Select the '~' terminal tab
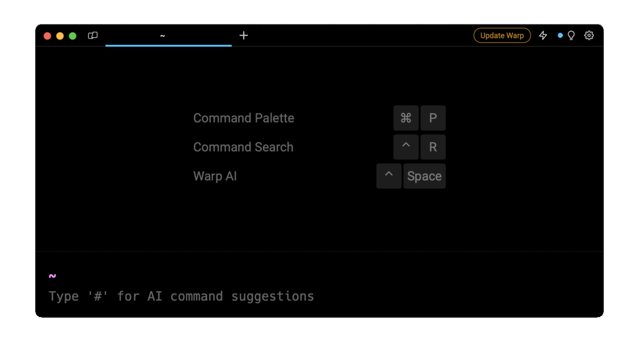639x364 pixels. pyautogui.click(x=162, y=35)
